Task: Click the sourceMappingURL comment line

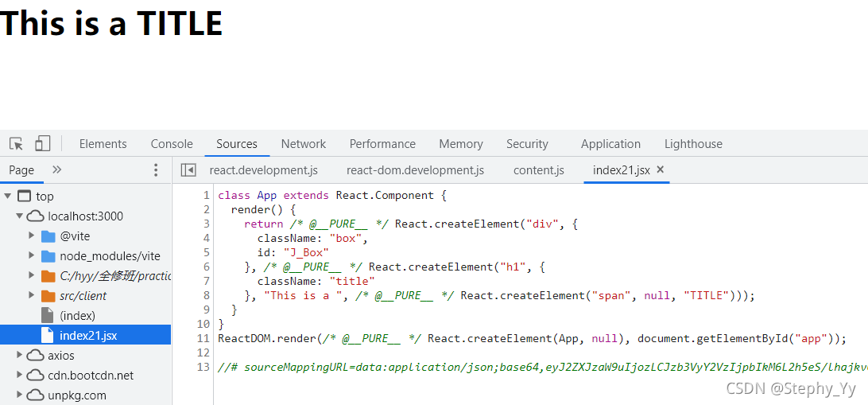Action: [x=543, y=367]
